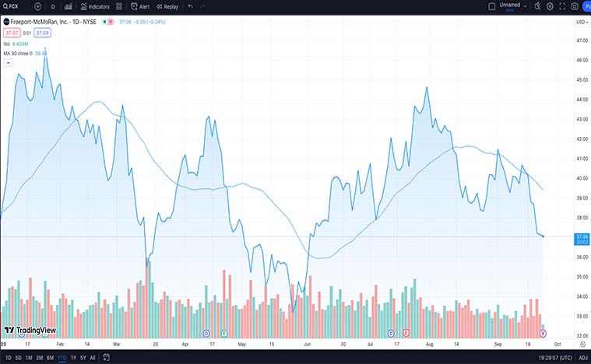Screen dimensions: 591x364
Task: Open the Indicators menu
Action: (95, 7)
